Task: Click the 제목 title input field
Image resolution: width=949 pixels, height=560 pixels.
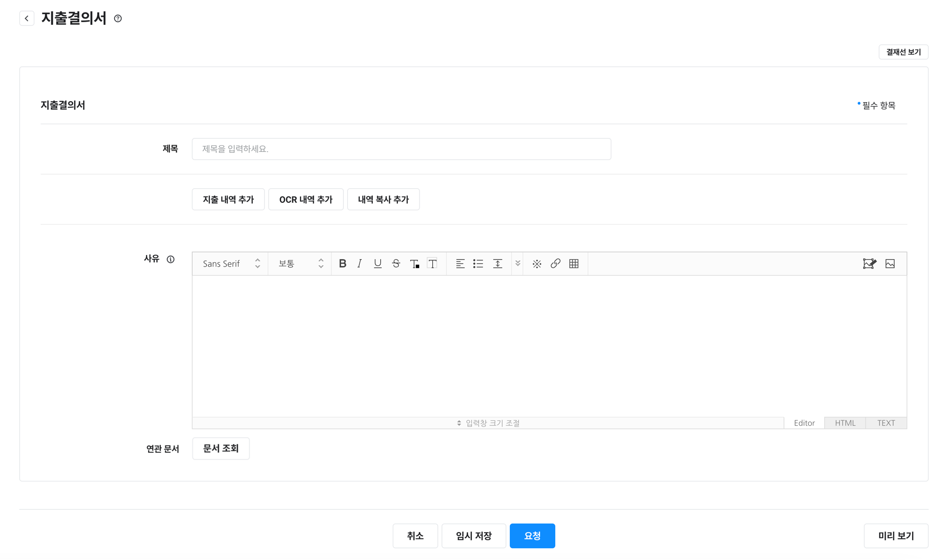Action: [401, 149]
